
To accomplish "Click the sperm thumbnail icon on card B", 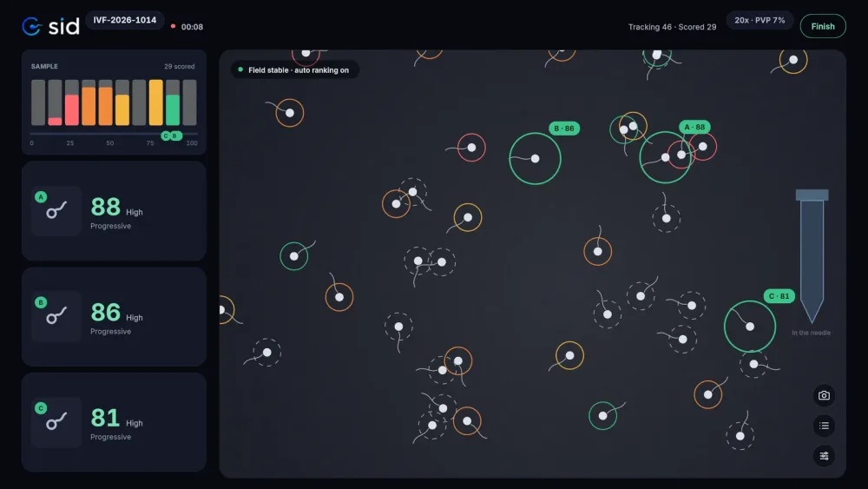I will pos(56,316).
